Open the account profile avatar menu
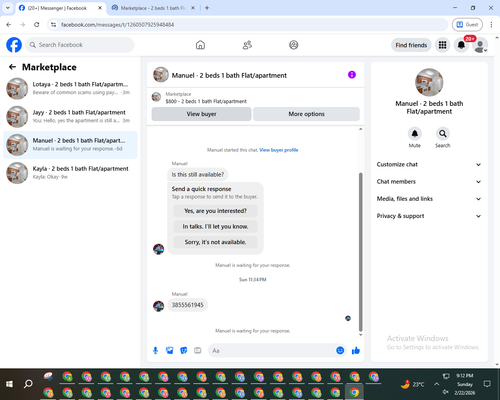This screenshot has width=500, height=400. 480,45
